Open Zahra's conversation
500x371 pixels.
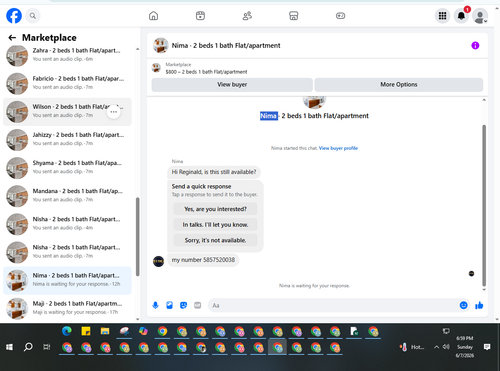click(x=67, y=55)
